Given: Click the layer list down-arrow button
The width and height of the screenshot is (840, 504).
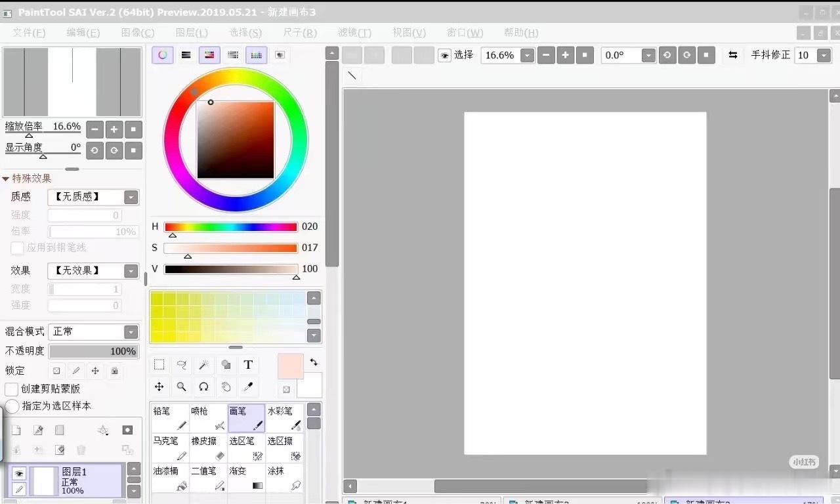Looking at the screenshot, I should [x=134, y=491].
